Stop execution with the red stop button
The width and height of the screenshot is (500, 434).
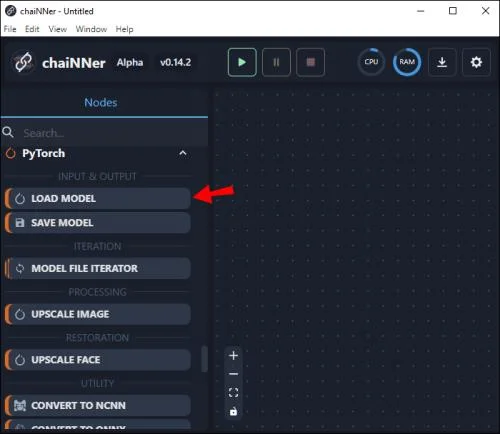tap(310, 62)
